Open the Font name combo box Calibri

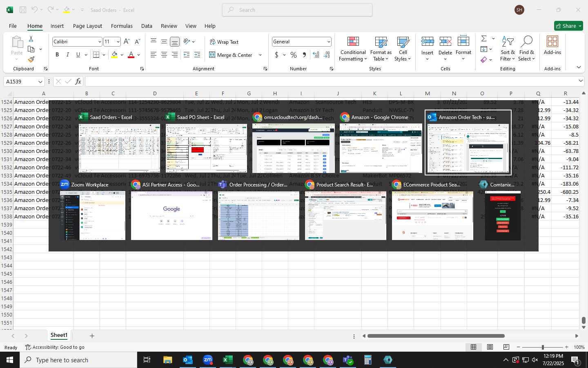[x=77, y=42]
